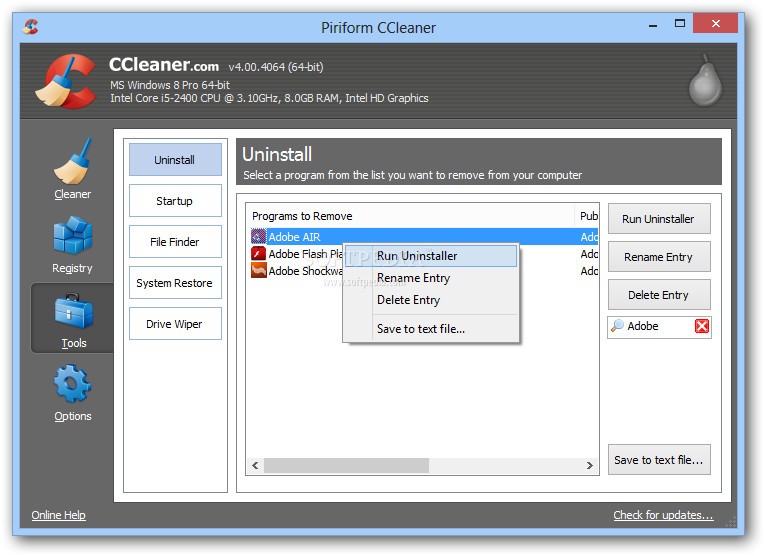Viewport: 765px width, 556px height.
Task: Click the Adobe Shockwave program icon
Action: coord(258,271)
